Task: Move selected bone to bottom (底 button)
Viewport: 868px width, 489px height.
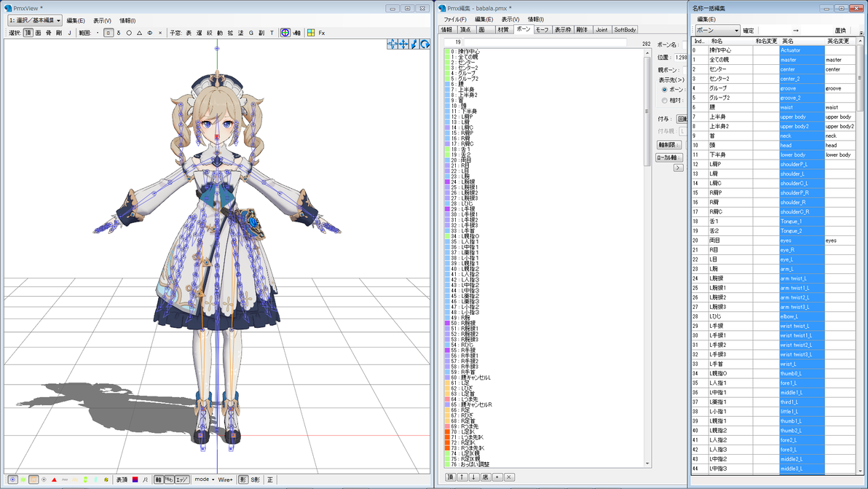Action: (486, 477)
